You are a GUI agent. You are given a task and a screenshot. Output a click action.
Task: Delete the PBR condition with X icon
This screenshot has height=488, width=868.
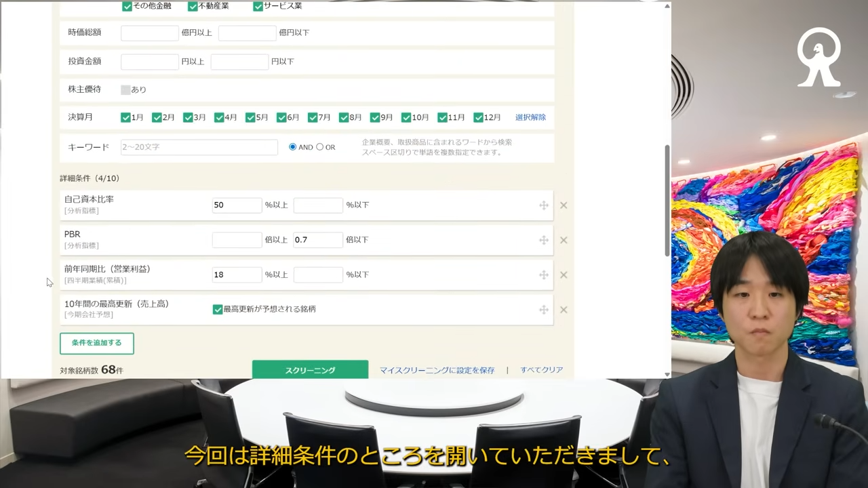tap(564, 240)
